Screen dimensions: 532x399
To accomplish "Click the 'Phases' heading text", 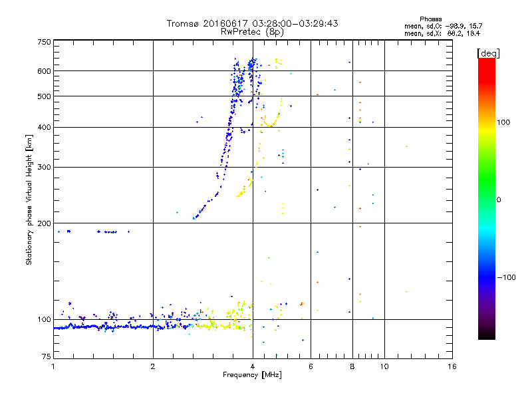I will [x=430, y=19].
